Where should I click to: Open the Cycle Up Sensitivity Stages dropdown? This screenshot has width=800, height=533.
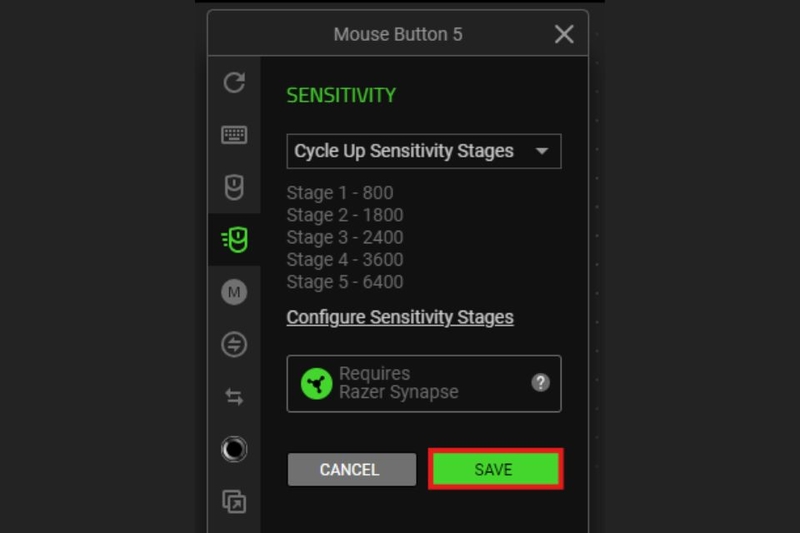(424, 151)
